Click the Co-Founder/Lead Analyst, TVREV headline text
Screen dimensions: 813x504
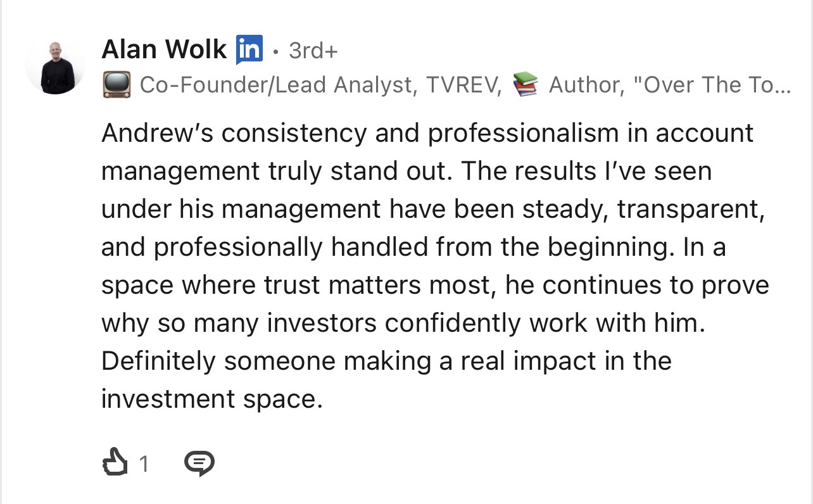point(320,85)
